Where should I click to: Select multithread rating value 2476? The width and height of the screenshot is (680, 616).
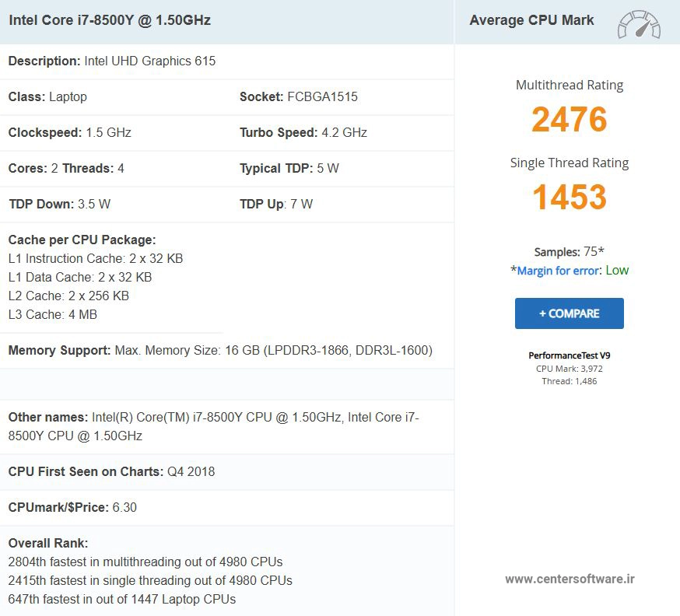click(x=569, y=119)
